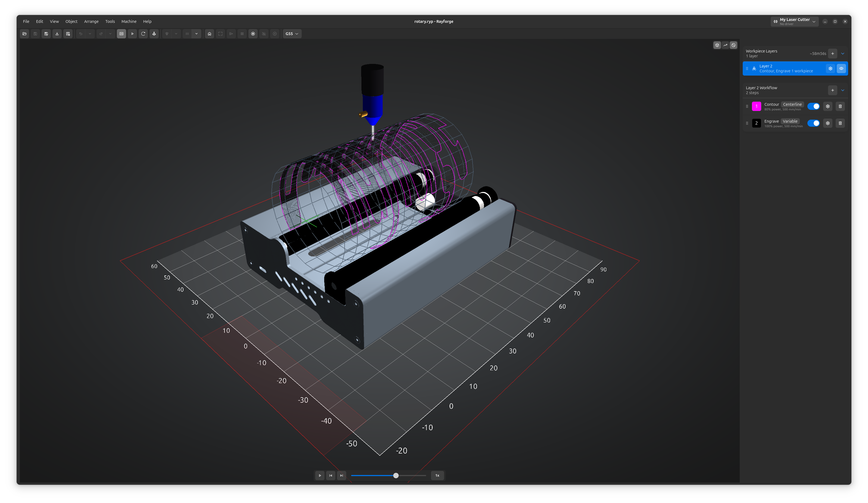
Task: Open the G55 work offset dropdown
Action: click(292, 34)
